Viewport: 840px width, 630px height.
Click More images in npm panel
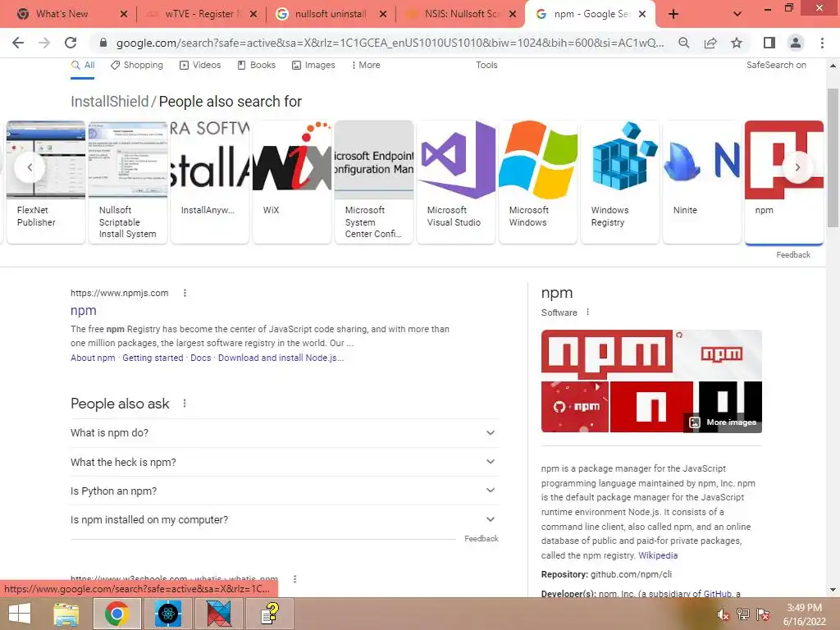click(724, 422)
